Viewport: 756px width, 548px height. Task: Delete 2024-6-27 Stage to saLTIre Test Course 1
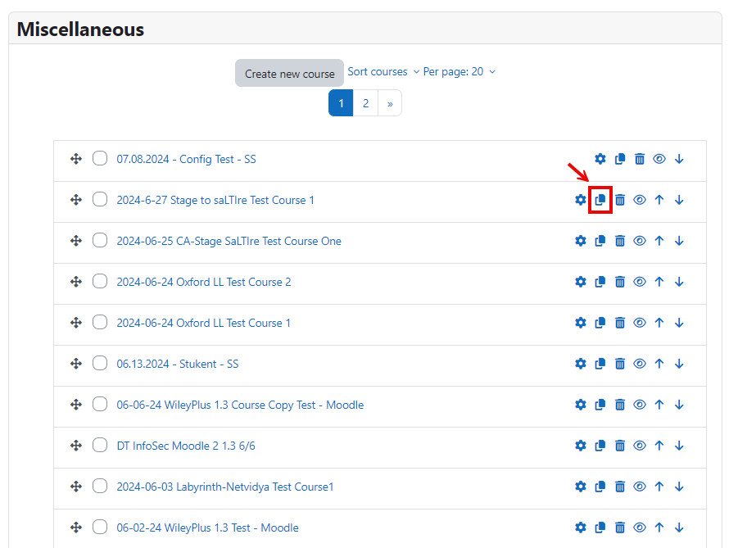619,200
